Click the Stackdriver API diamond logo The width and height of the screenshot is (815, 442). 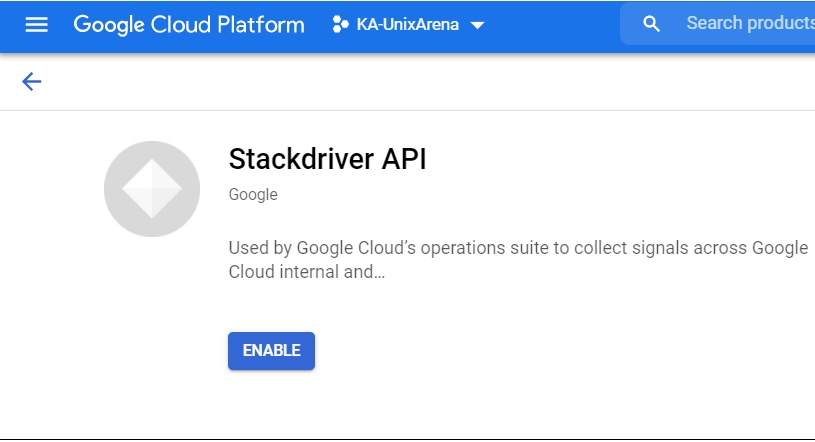(152, 189)
